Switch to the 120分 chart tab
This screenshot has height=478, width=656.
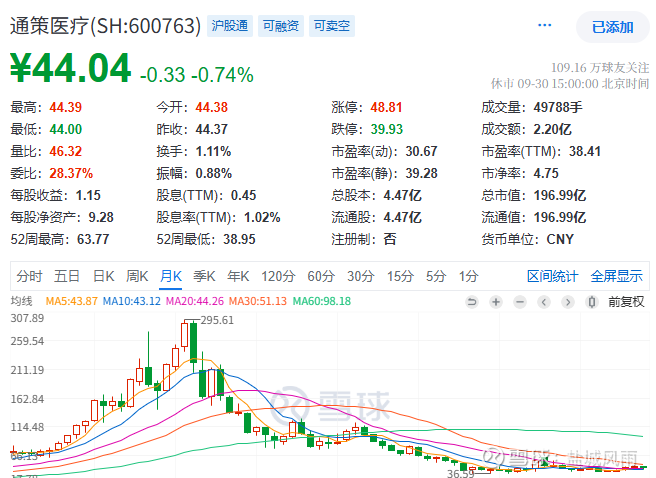pos(278,276)
